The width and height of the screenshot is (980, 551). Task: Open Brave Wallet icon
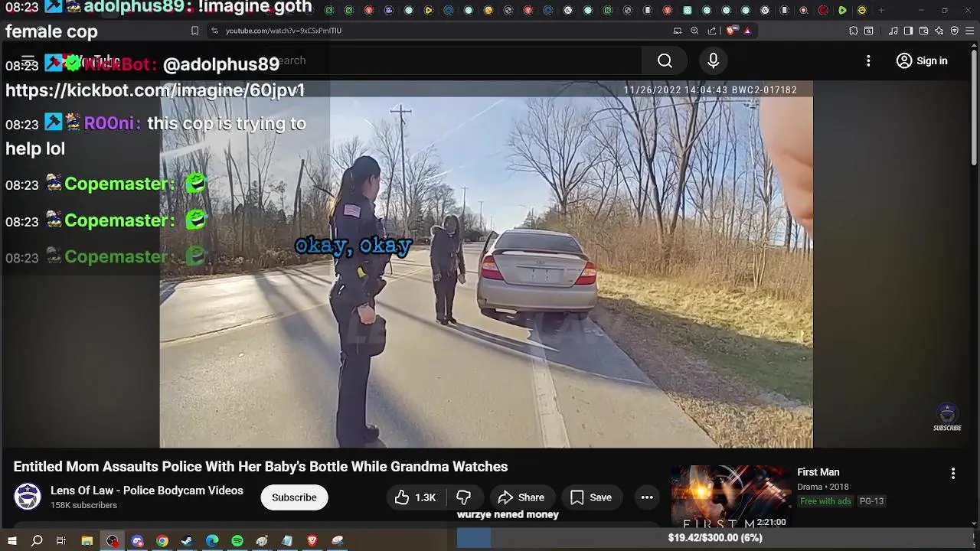tap(923, 31)
